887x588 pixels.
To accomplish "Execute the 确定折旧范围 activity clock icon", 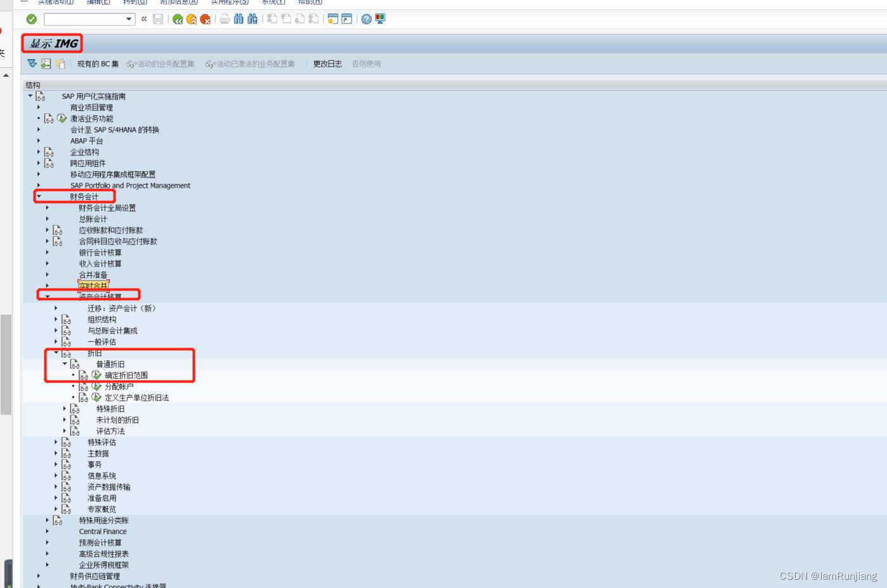I will point(96,375).
